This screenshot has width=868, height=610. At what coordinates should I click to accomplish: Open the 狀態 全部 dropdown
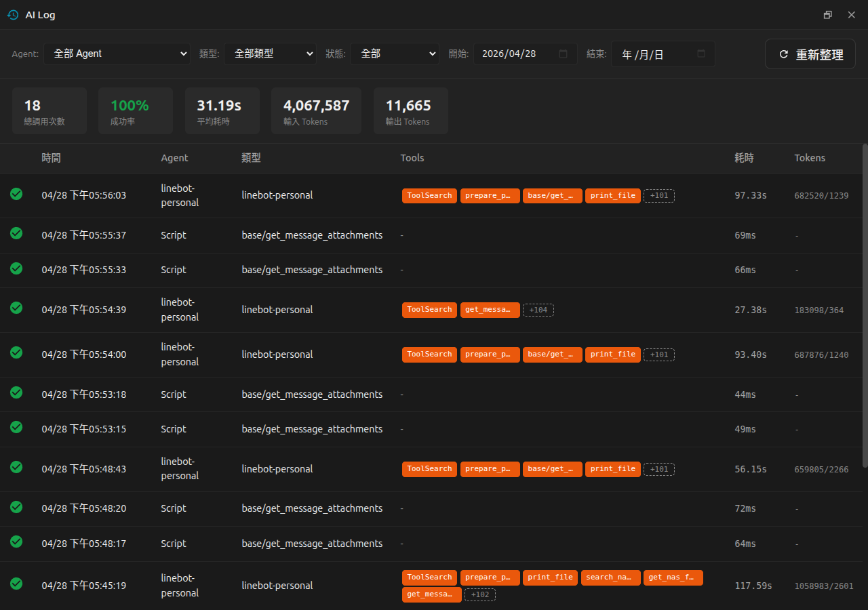[395, 54]
